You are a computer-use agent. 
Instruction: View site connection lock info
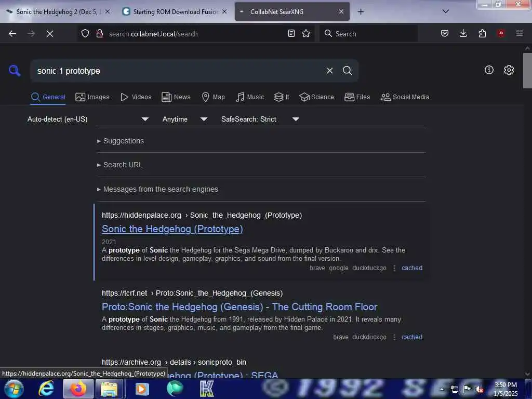99,34
